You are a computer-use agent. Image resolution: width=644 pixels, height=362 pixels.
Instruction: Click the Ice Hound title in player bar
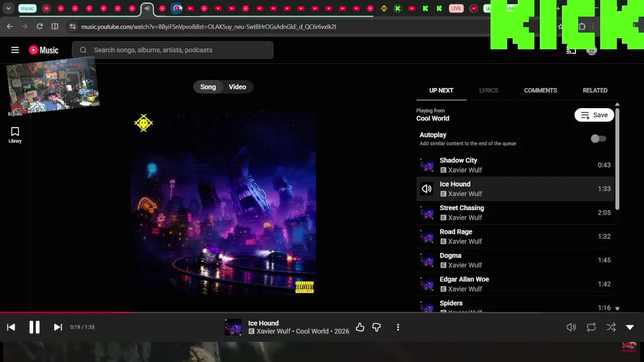tap(263, 323)
